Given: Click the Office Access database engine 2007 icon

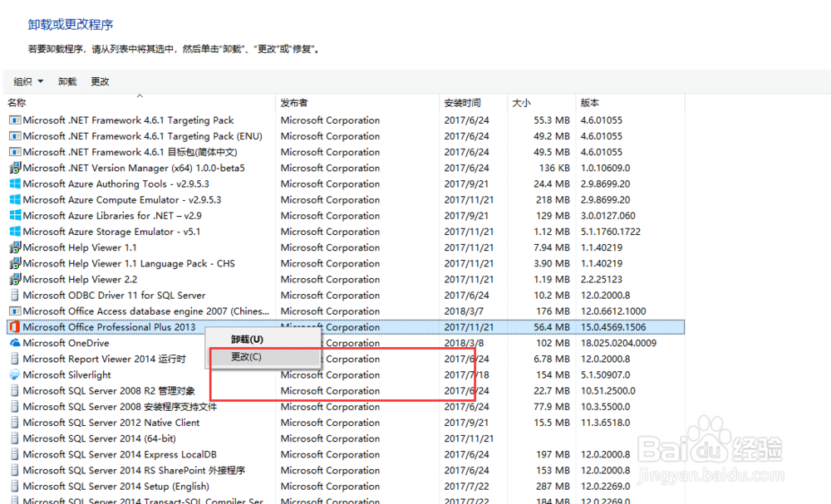Looking at the screenshot, I should coord(15,311).
